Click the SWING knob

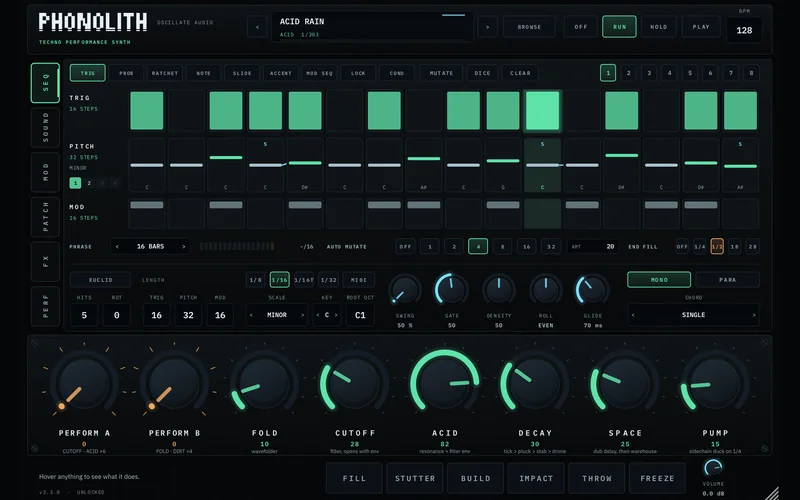point(405,290)
